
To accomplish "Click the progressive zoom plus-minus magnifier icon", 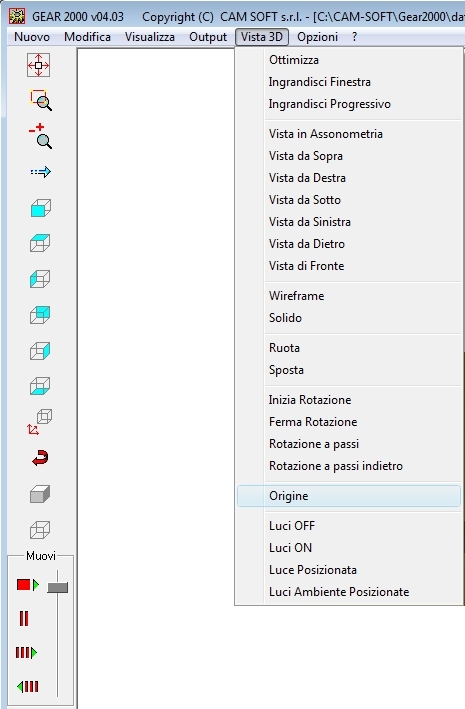I will (41, 136).
